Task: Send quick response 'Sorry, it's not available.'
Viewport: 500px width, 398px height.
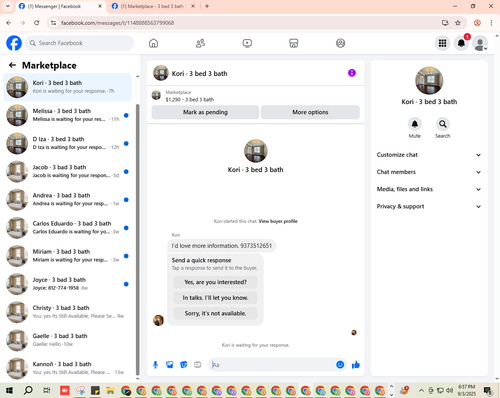Action: (x=215, y=314)
